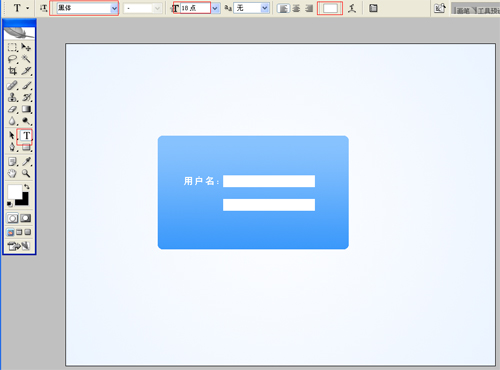
Task: Click the second white input box on the card
Action: click(x=269, y=205)
